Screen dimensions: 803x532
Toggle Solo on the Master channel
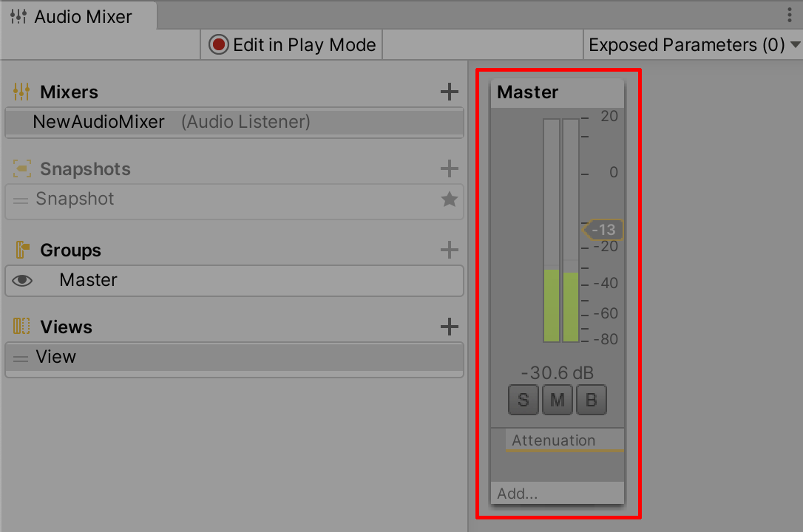coord(523,400)
